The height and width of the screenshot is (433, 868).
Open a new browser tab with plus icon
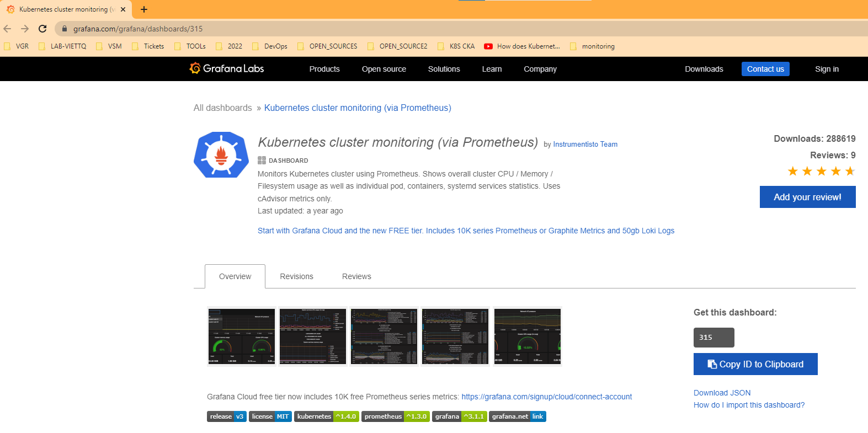click(144, 9)
